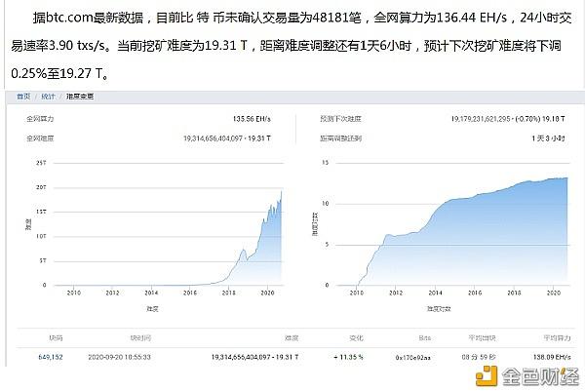Click the 平均出块 table column header
The width and height of the screenshot is (585, 392).
coord(482,338)
